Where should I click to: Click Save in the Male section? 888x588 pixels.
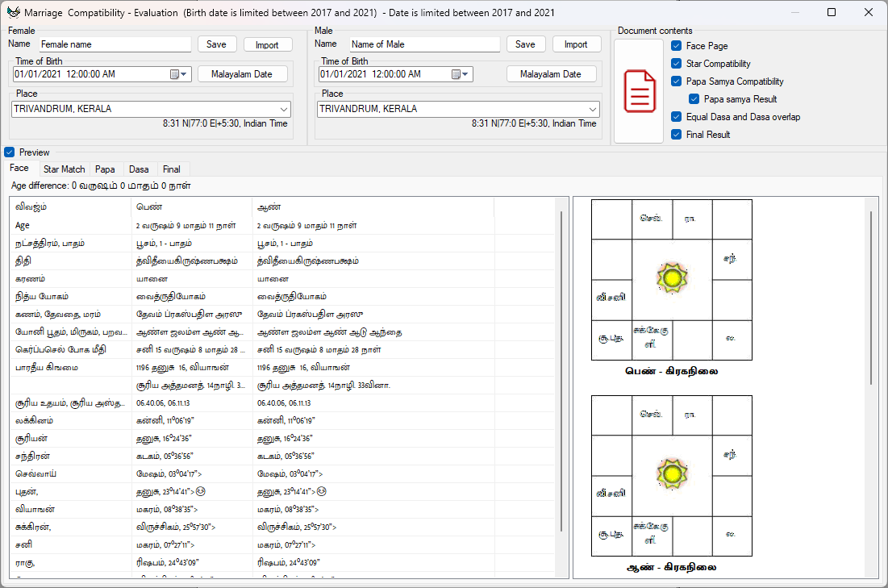click(525, 44)
